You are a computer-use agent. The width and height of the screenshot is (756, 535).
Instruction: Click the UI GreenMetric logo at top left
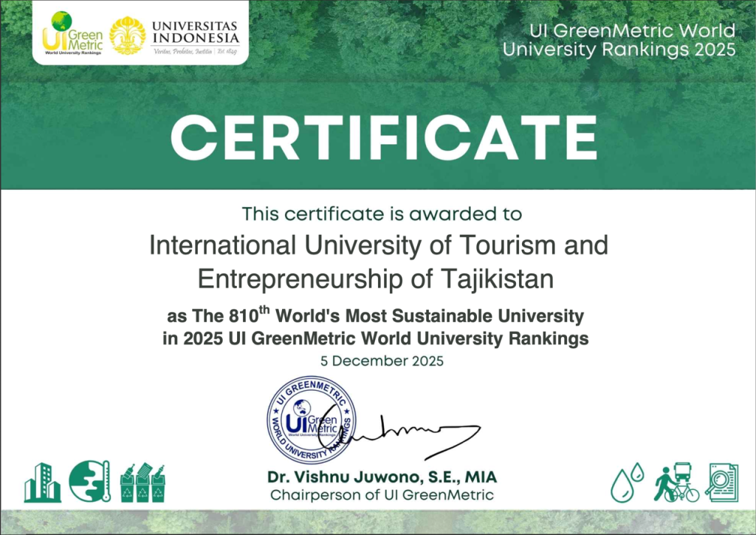click(x=72, y=33)
